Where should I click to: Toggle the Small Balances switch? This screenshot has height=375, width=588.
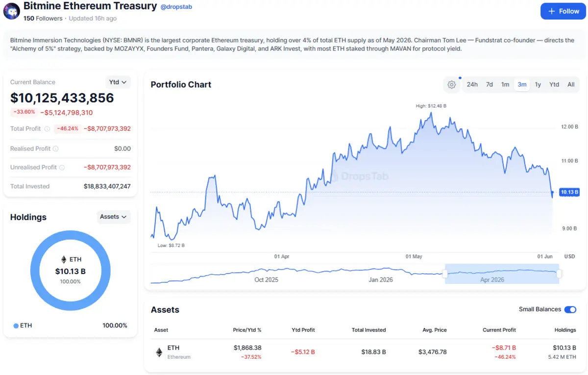pos(570,309)
